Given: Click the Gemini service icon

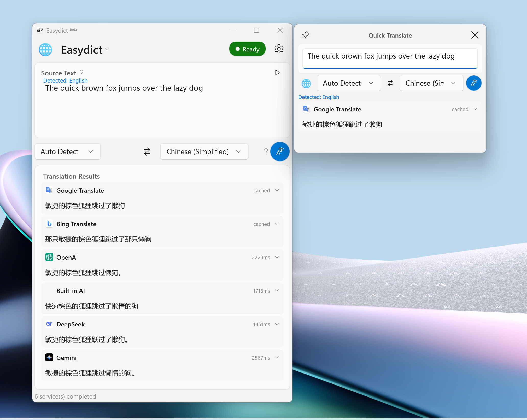Looking at the screenshot, I should [x=49, y=357].
